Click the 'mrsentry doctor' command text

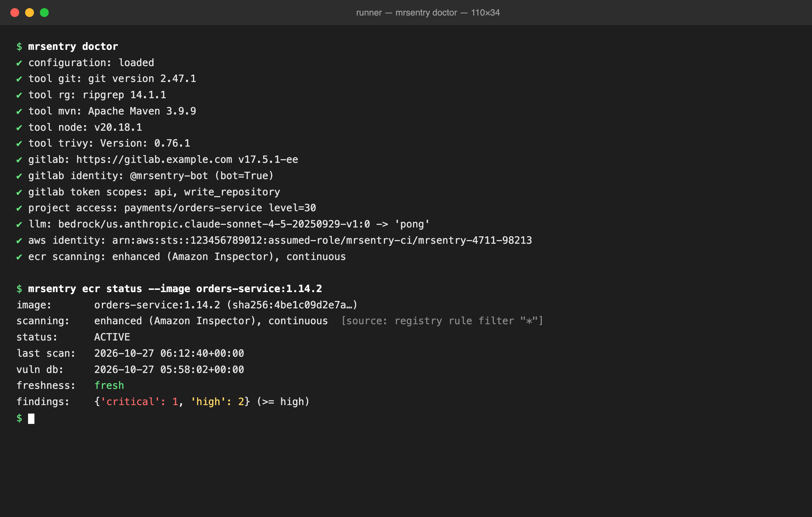(x=73, y=47)
